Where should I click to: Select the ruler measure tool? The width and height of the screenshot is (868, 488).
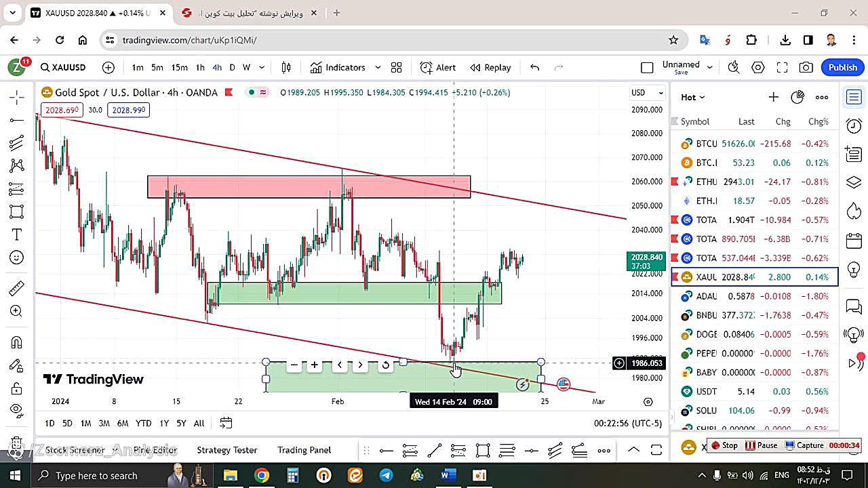coord(16,289)
